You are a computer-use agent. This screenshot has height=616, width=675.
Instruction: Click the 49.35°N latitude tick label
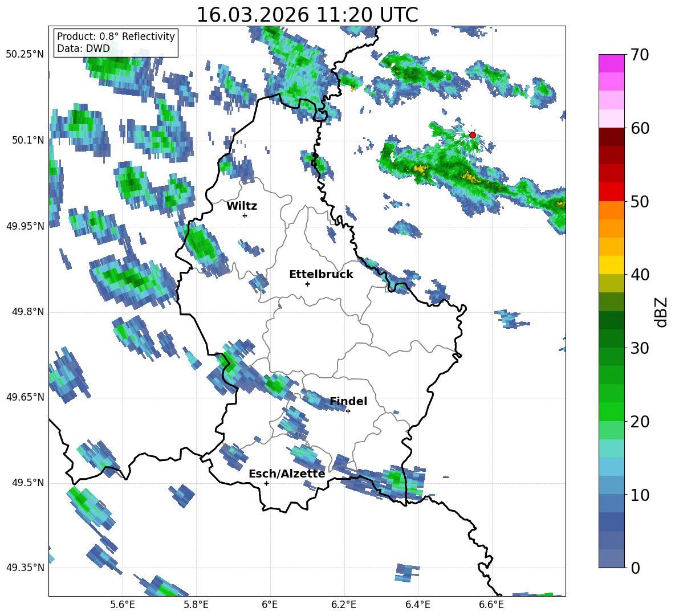click(25, 568)
